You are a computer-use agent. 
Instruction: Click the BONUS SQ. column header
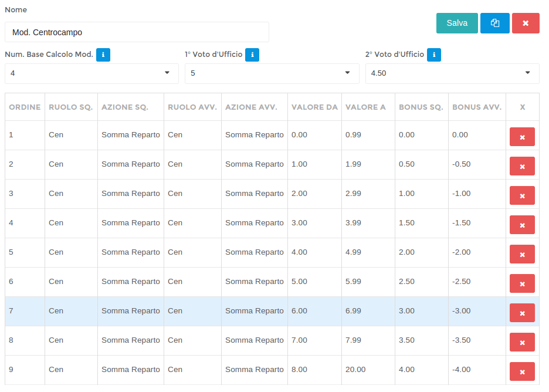[x=421, y=107]
